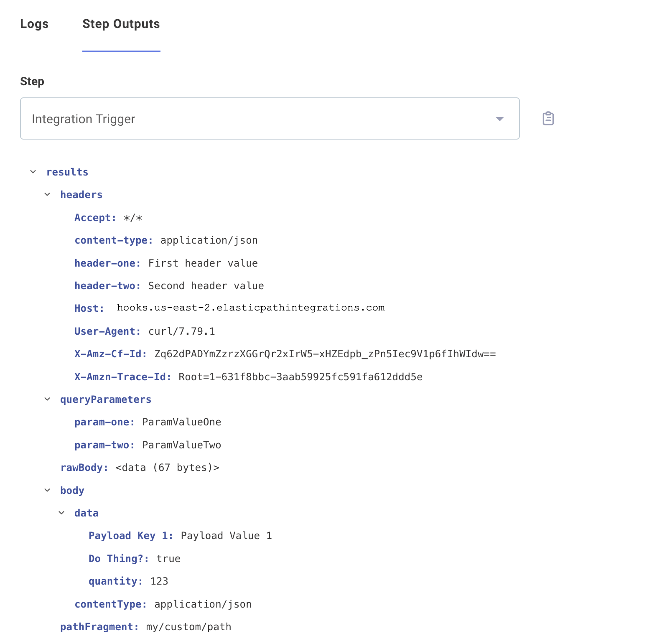Click the body key label
The image size is (672, 636).
pyautogui.click(x=72, y=491)
